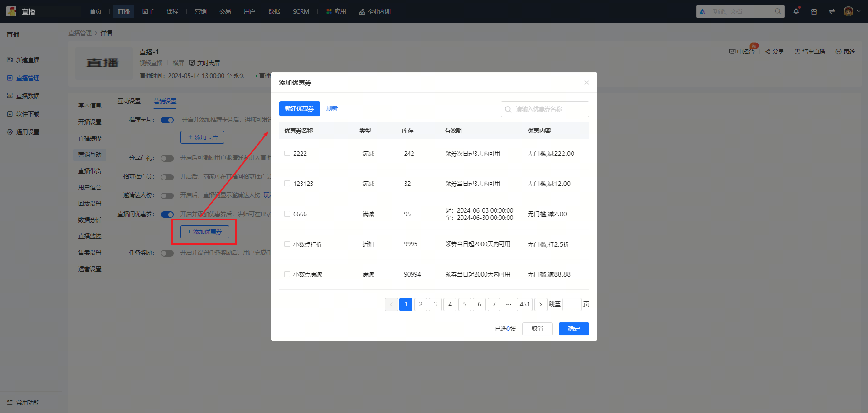This screenshot has height=413, width=868.
Task: Focus the coupon name search field
Action: click(x=545, y=109)
